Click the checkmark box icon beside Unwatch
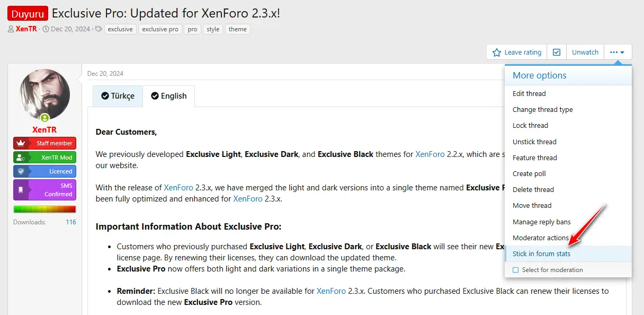This screenshot has width=644, height=315. point(557,52)
